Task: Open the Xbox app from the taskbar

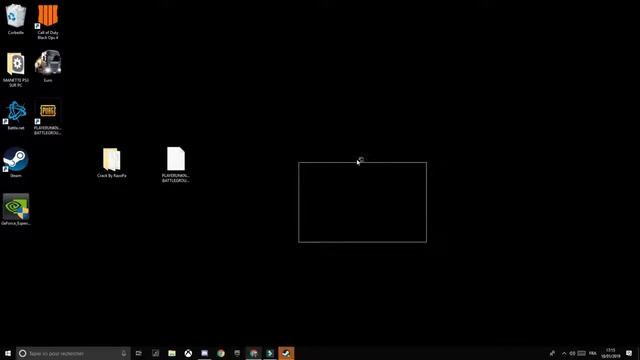Action: click(x=188, y=353)
